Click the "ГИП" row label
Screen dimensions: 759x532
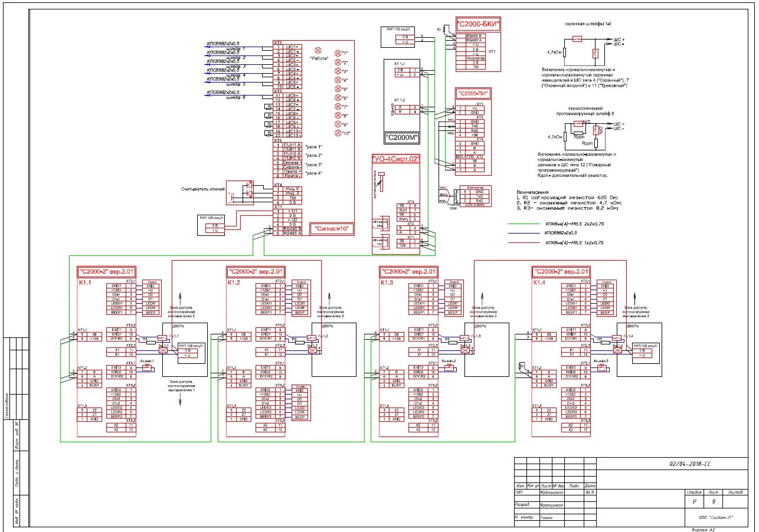coord(519,492)
